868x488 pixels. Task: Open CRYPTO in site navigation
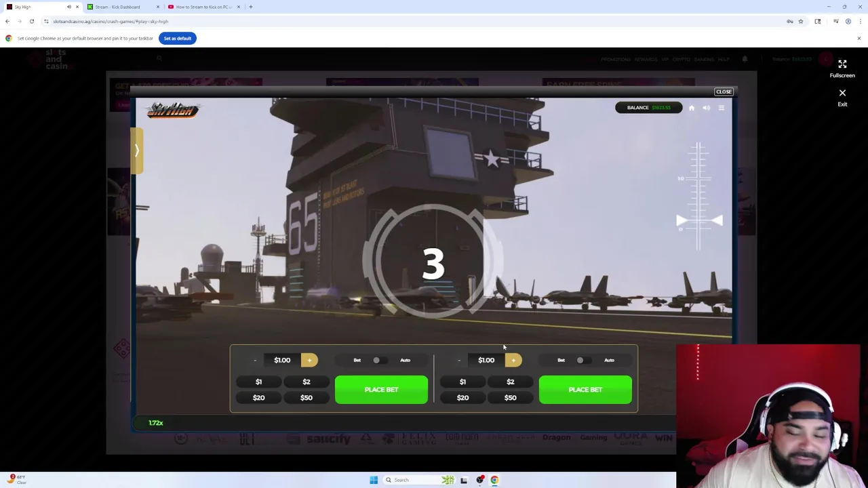681,60
